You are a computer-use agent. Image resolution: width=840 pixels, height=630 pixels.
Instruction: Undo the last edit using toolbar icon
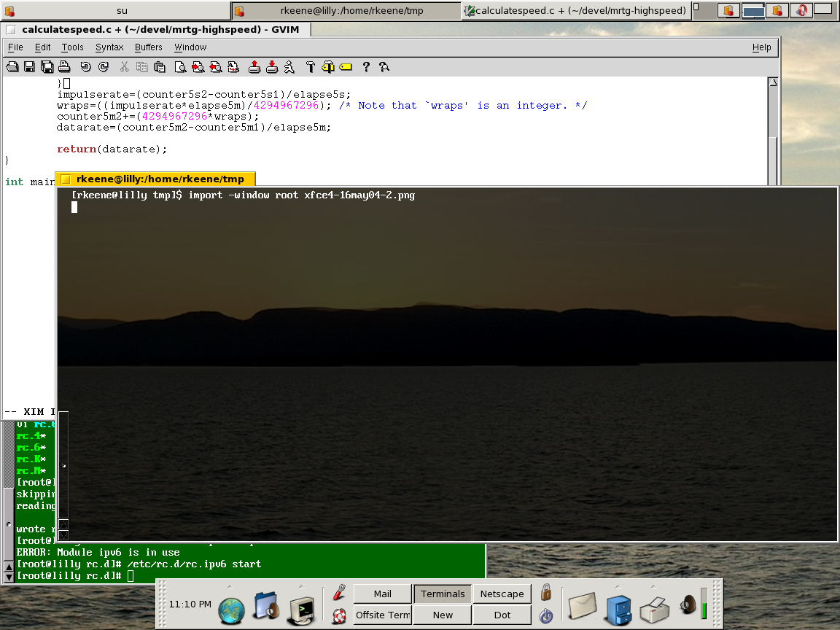86,67
